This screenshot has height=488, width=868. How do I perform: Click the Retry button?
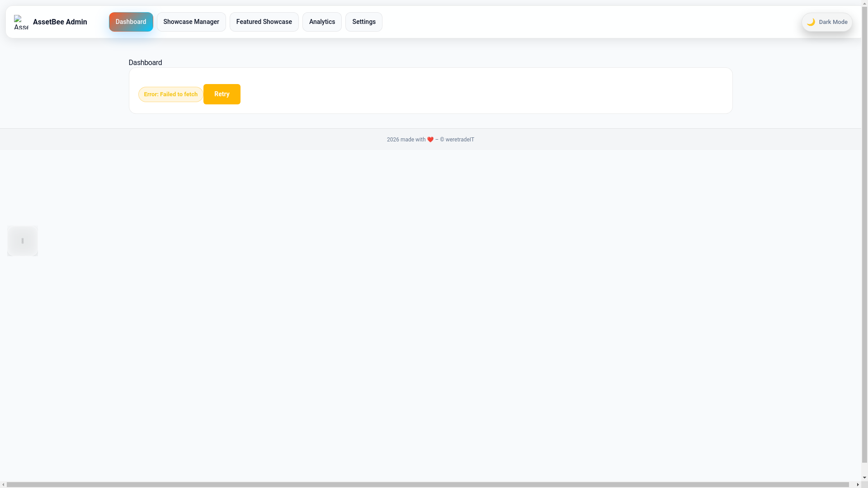click(x=222, y=94)
